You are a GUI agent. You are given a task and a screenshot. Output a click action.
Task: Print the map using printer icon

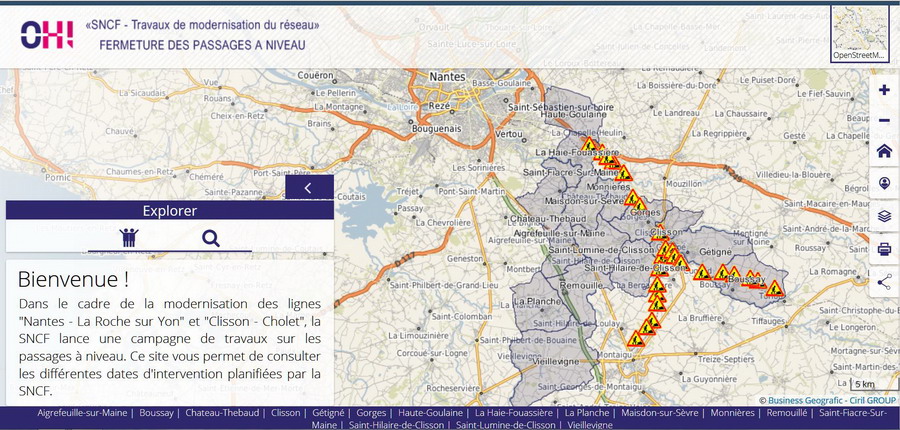(x=884, y=249)
